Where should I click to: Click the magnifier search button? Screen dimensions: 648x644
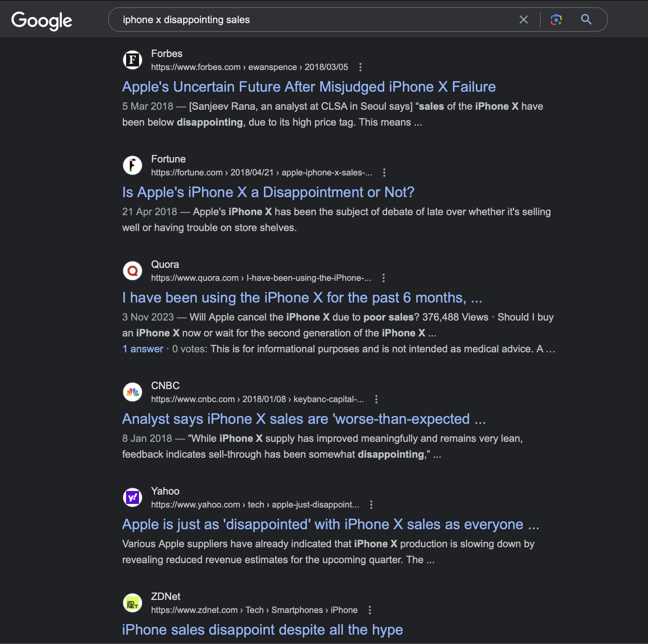(586, 19)
